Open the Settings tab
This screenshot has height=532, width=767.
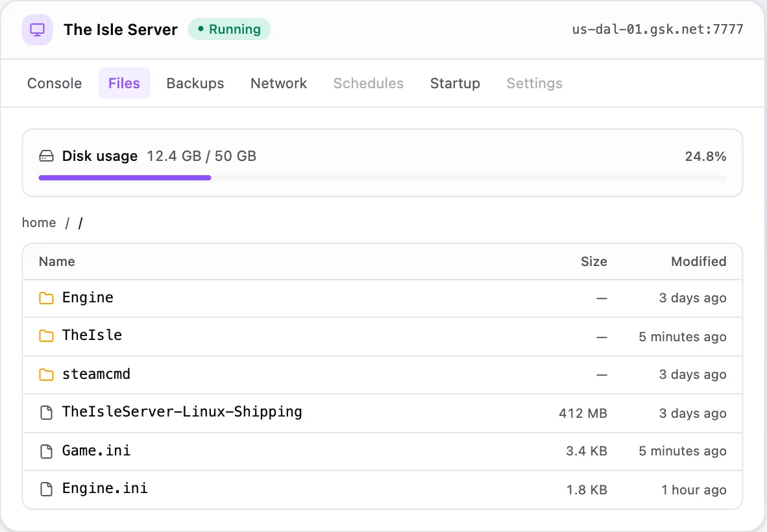point(535,83)
